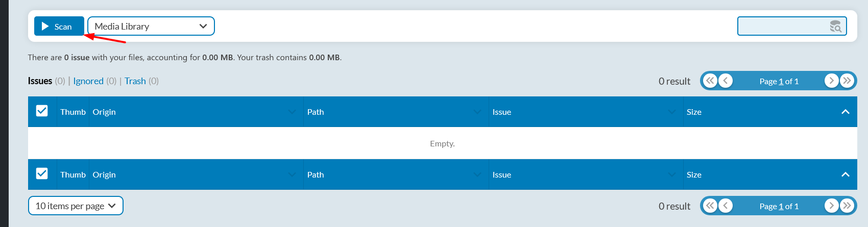The height and width of the screenshot is (227, 868).
Task: Click the search icon in the search field
Action: pyautogui.click(x=835, y=27)
